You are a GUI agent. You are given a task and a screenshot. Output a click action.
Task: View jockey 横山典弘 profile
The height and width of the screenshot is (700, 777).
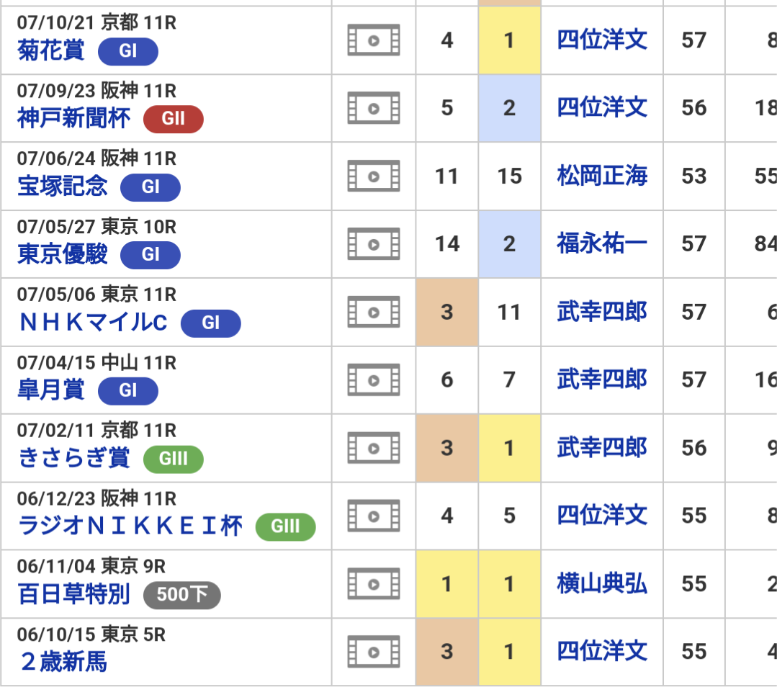(602, 583)
